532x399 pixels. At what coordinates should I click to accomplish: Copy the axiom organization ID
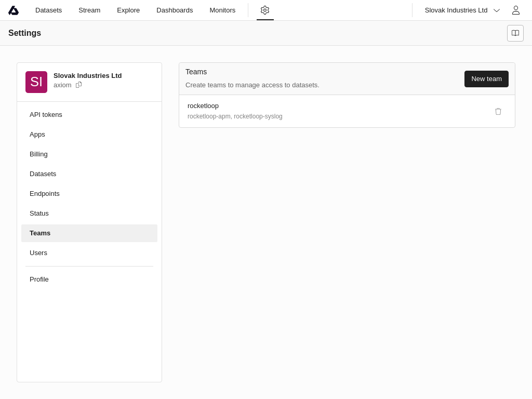[x=79, y=85]
